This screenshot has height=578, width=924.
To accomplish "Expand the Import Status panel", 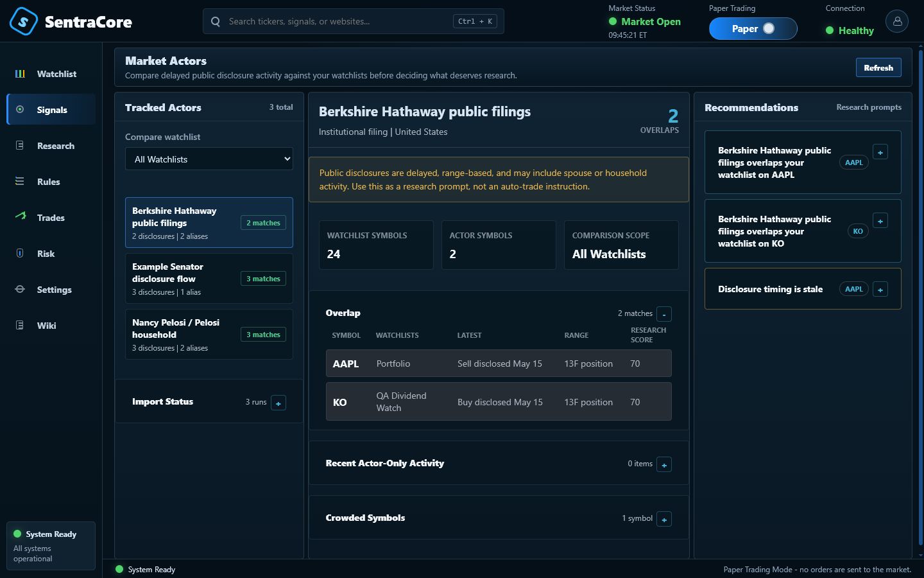I will click(278, 403).
